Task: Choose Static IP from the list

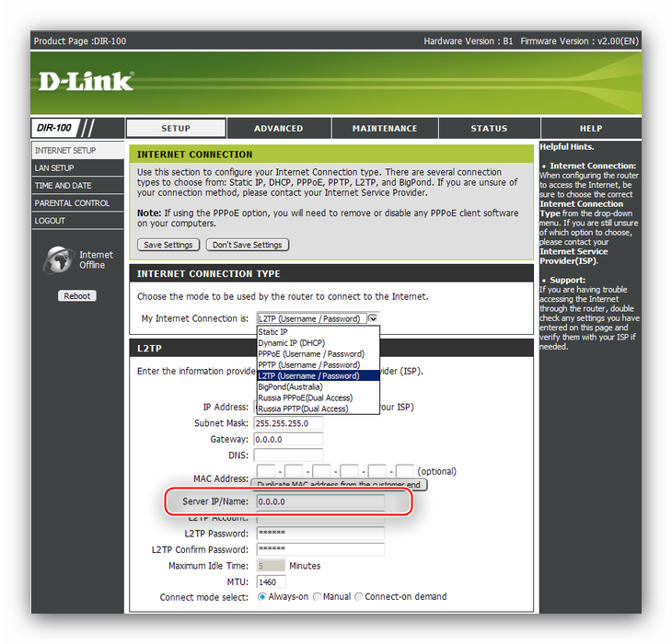Action: pos(318,332)
